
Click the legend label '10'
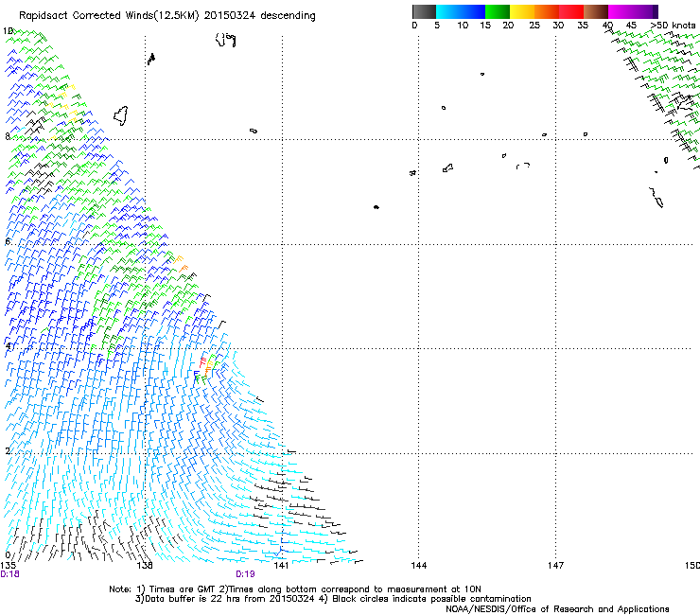463,25
